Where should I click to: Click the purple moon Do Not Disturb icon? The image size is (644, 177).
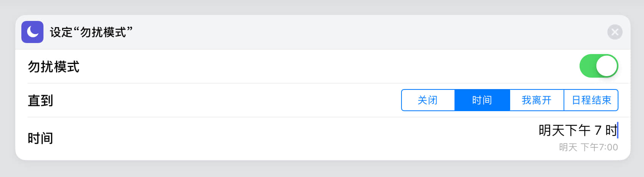click(x=32, y=32)
